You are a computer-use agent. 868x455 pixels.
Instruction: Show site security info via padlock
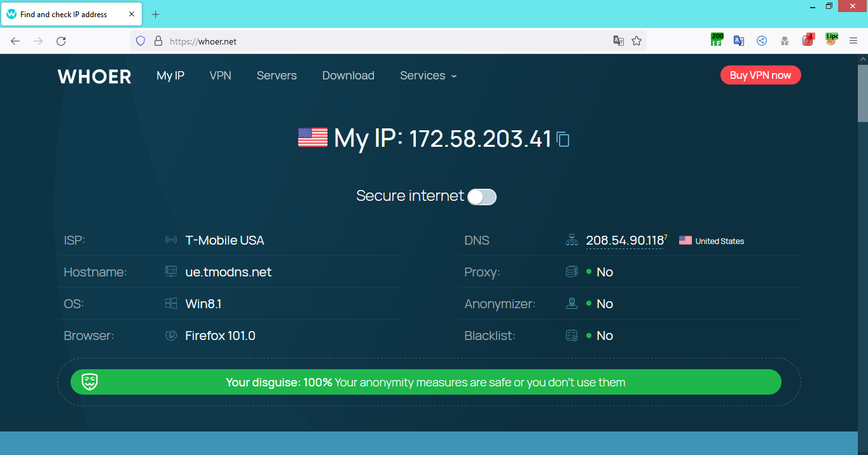[158, 41]
